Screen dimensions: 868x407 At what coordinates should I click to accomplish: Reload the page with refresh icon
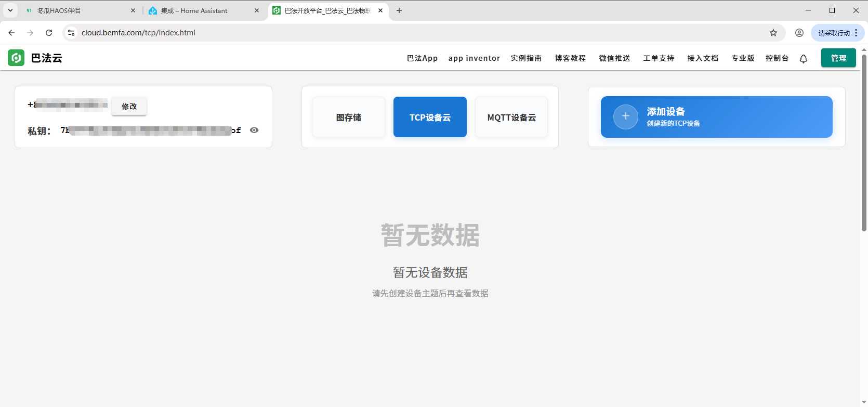49,33
